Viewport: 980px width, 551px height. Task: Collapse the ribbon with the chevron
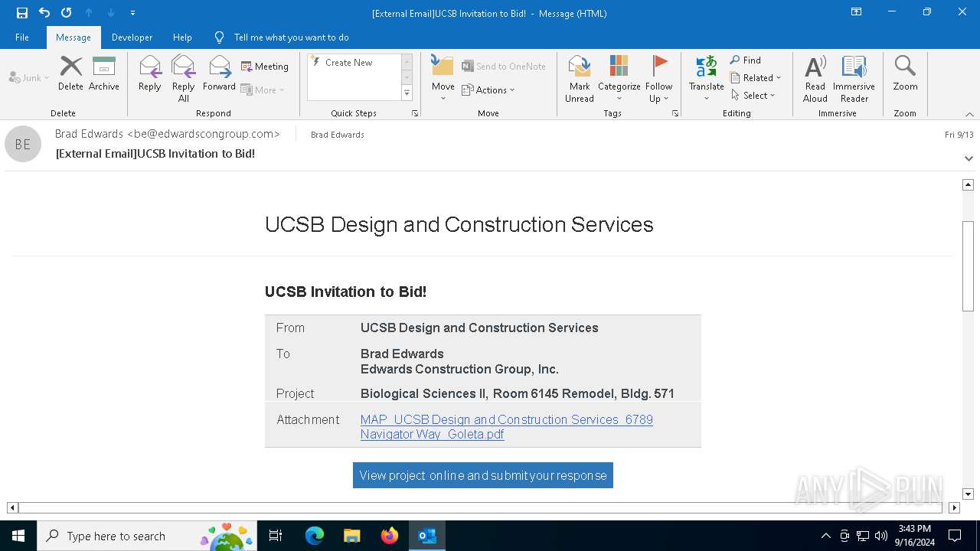click(x=969, y=114)
